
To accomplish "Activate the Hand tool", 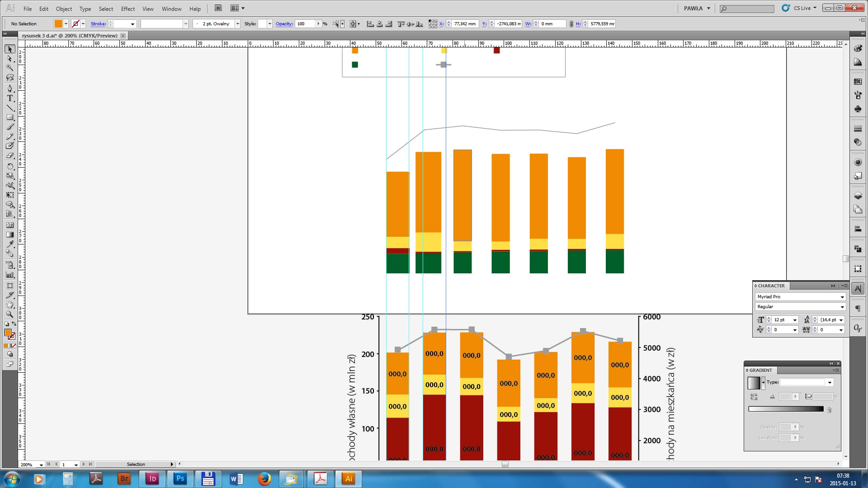I will 10,305.
